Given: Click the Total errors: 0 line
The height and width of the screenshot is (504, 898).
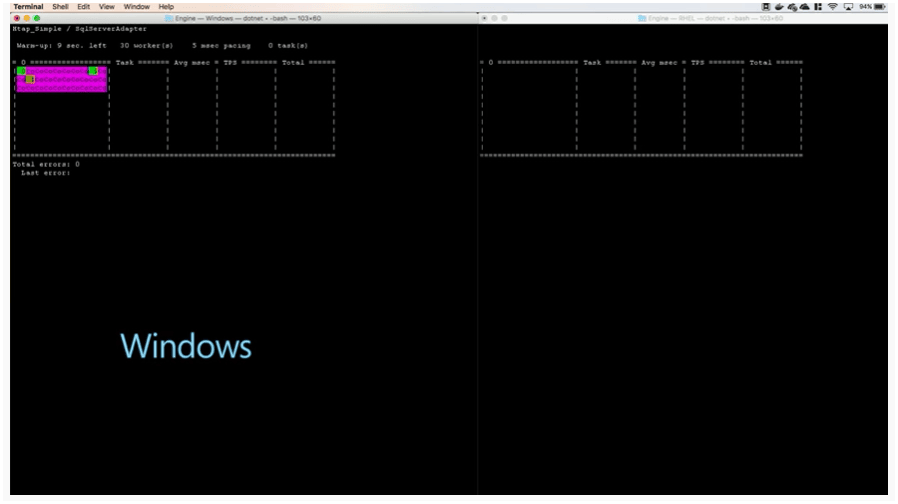Looking at the screenshot, I should tap(46, 164).
